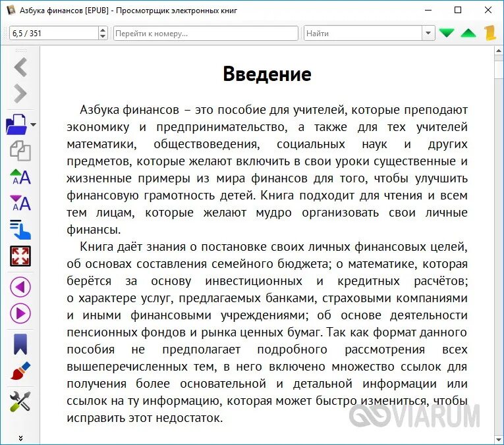This screenshot has width=504, height=445.
Task: Open preferences with the tools icon
Action: click(x=20, y=401)
